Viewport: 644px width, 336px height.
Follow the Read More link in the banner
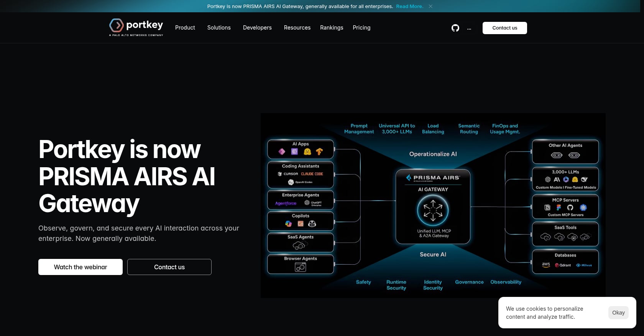coord(410,6)
